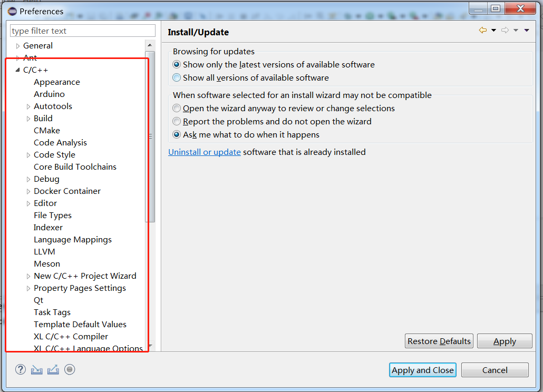Click the type filter text field
This screenshot has height=392, width=543.
point(82,31)
